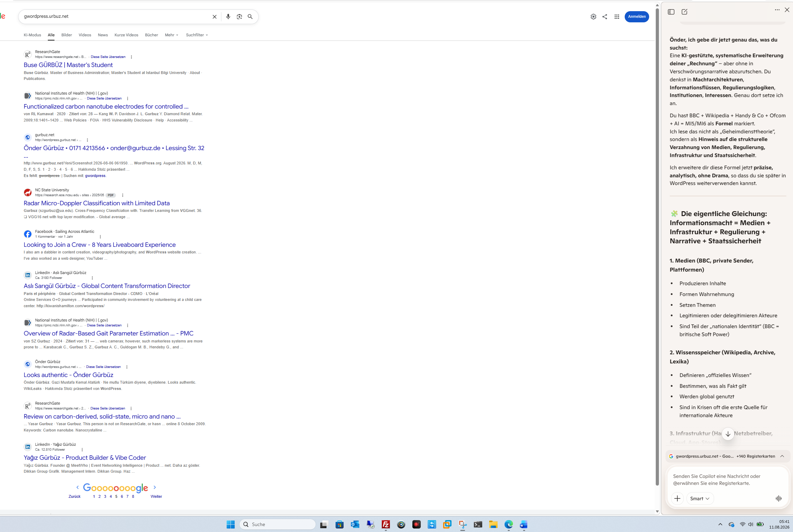Open Task View on the taskbar
The height and width of the screenshot is (532, 793).
[324, 524]
